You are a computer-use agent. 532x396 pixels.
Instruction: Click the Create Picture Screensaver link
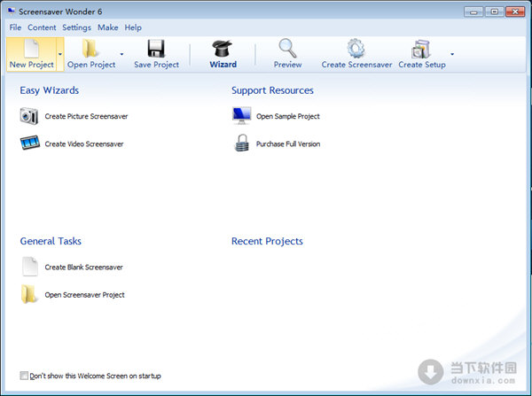(x=86, y=116)
